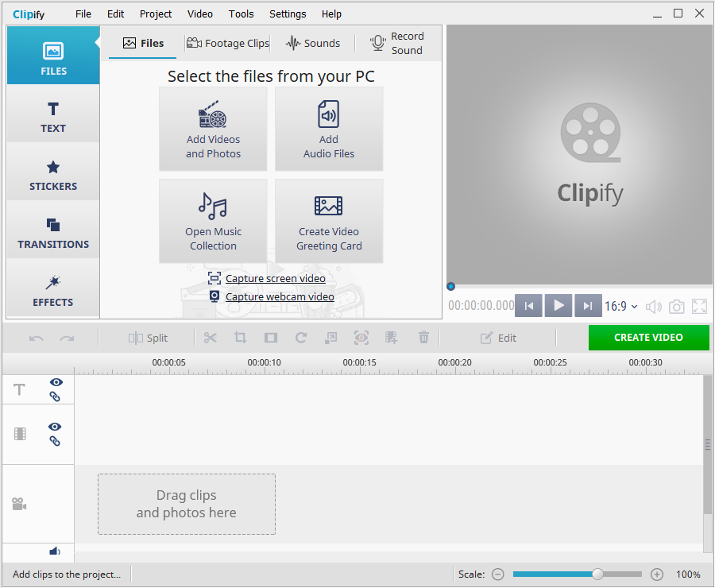Open Music Collection tile

[x=213, y=221]
